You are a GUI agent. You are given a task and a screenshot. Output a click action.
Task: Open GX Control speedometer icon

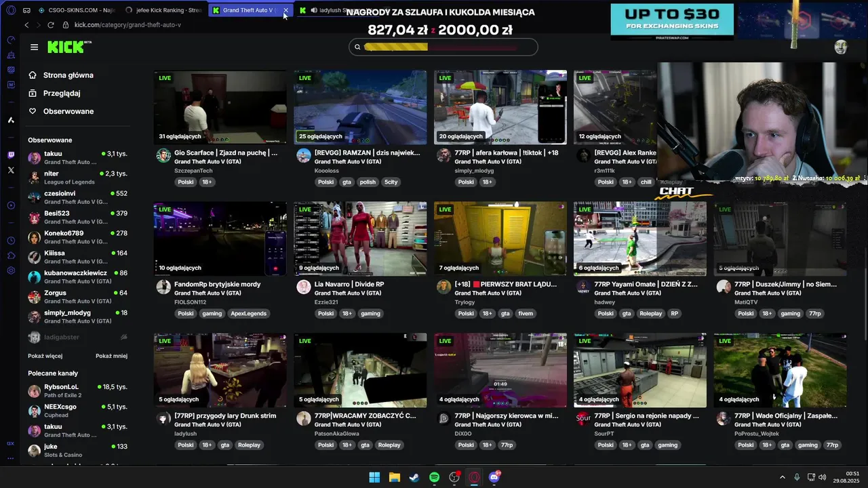[11, 40]
